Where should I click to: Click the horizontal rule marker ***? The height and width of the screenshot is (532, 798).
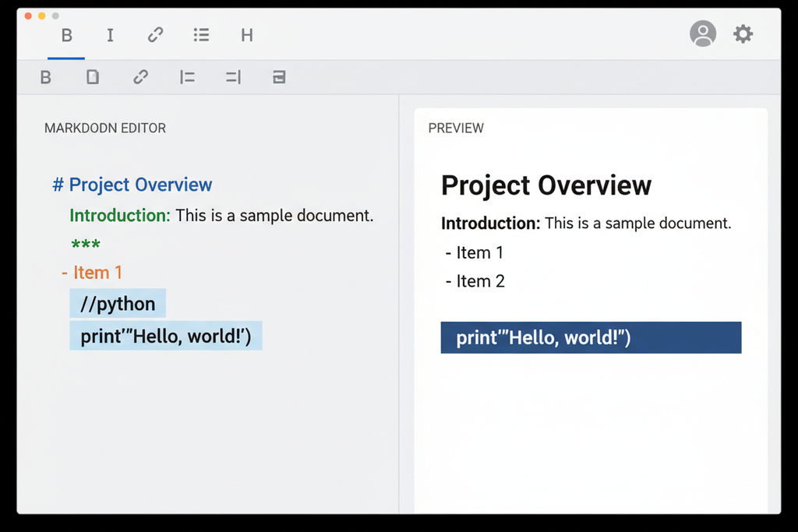click(86, 244)
